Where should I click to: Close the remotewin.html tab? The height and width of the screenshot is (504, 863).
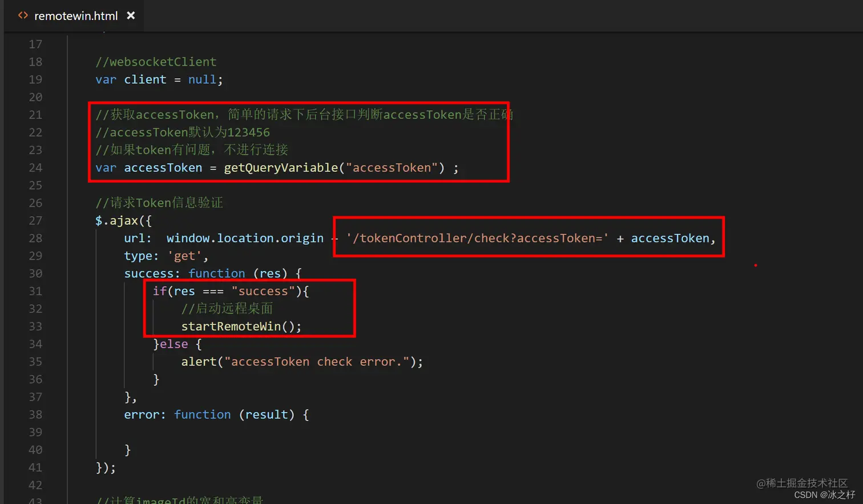click(131, 15)
